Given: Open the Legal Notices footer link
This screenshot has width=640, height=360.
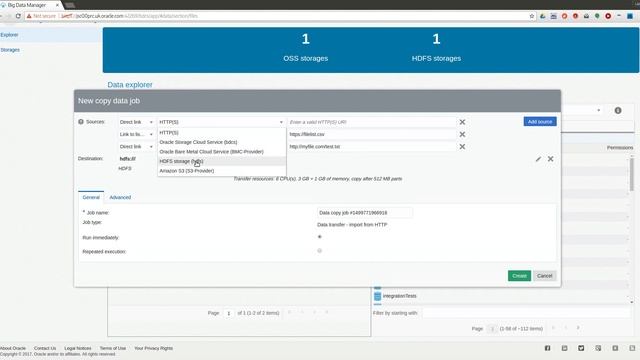Looking at the screenshot, I should 78,348.
